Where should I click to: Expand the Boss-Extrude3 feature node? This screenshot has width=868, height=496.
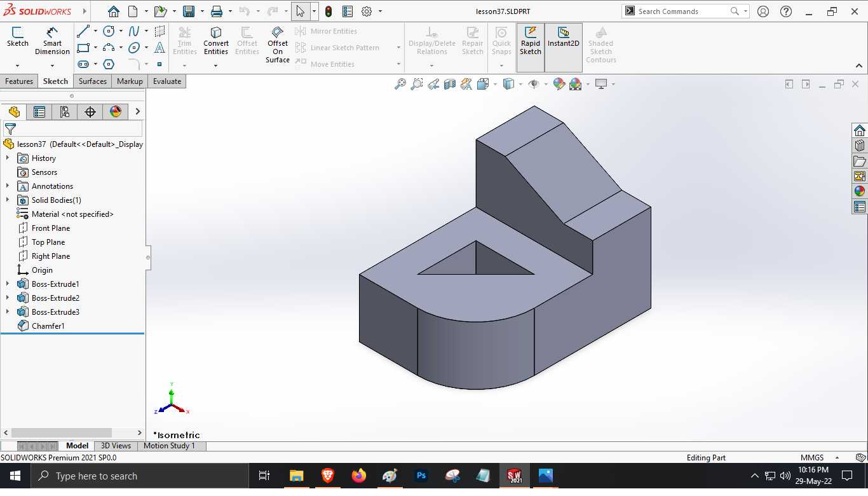pos(8,312)
